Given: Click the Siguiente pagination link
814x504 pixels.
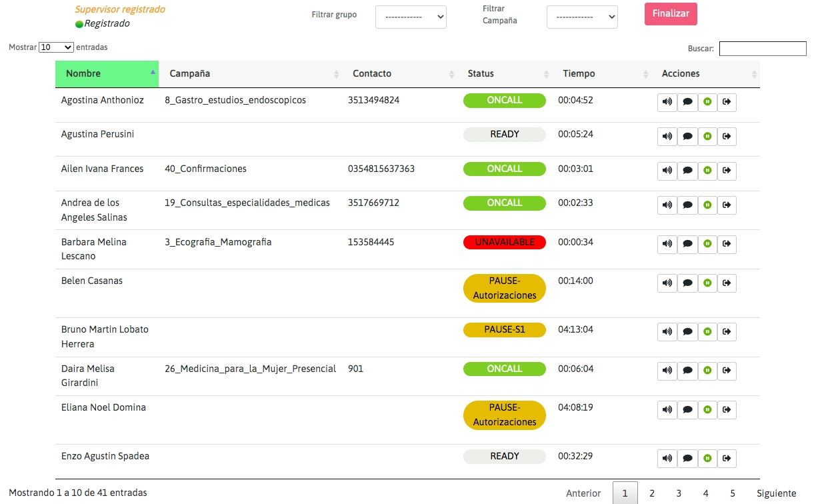Looking at the screenshot, I should [x=776, y=493].
